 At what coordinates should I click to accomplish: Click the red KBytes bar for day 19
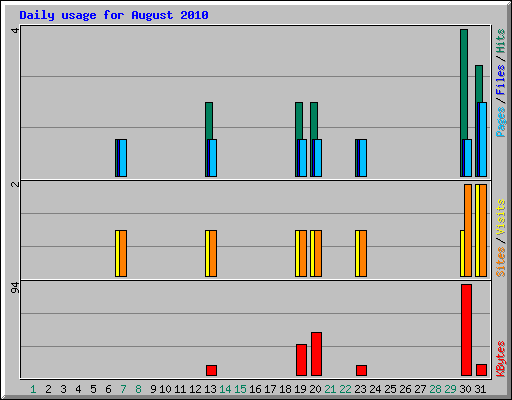(x=301, y=360)
